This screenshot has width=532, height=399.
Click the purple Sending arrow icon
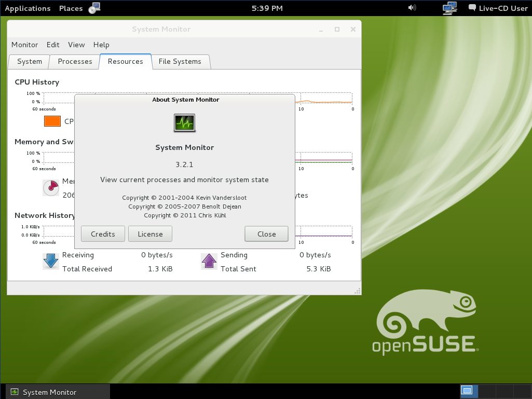point(209,262)
